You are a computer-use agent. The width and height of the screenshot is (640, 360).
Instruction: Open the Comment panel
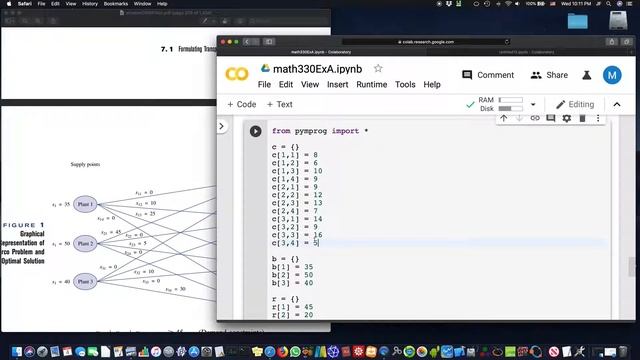pos(488,75)
